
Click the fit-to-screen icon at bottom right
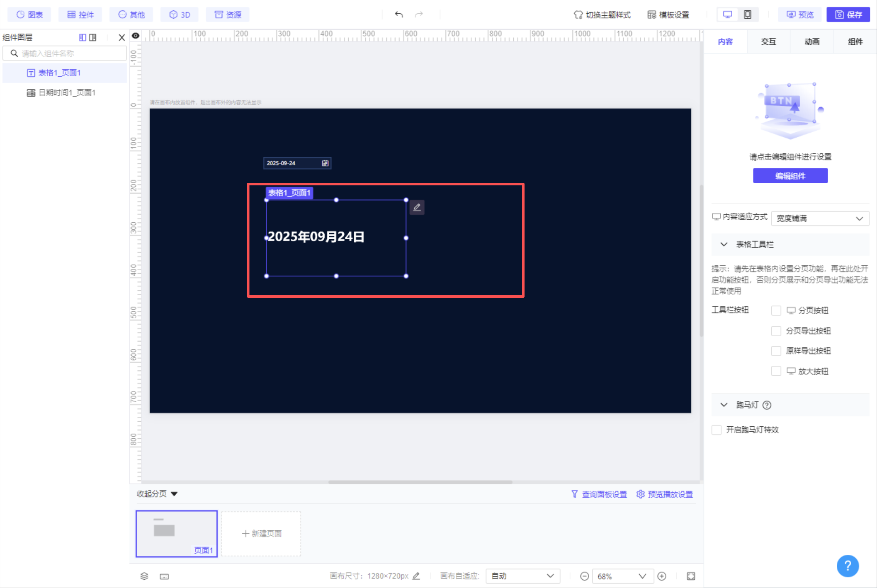point(691,576)
